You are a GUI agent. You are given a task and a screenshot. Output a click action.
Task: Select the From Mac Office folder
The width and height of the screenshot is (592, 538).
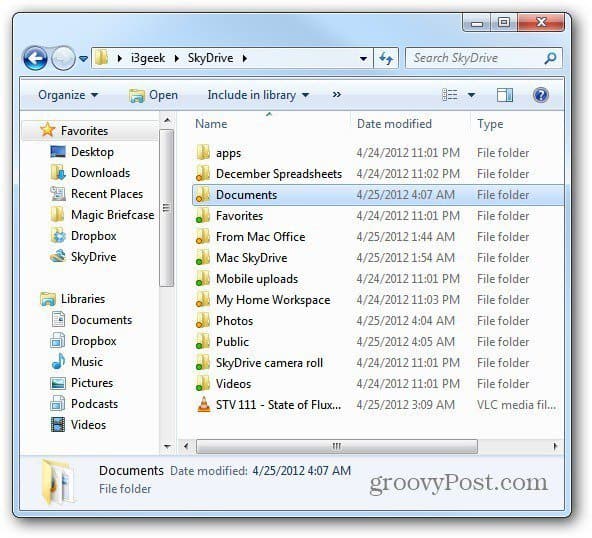pos(378,237)
